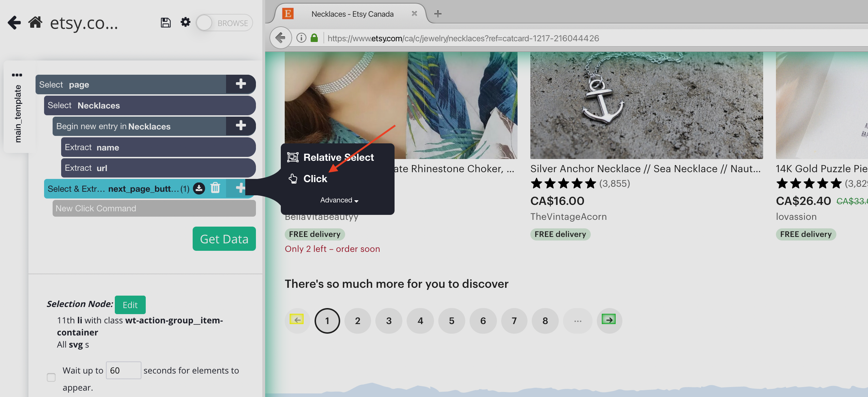Click 'Only 2 left – order soon' text

click(332, 249)
